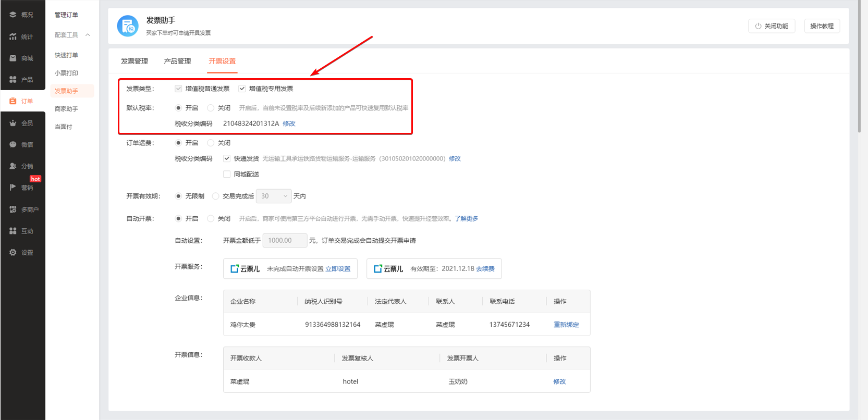Click the 营销 marketing flag icon

pyautogui.click(x=13, y=188)
